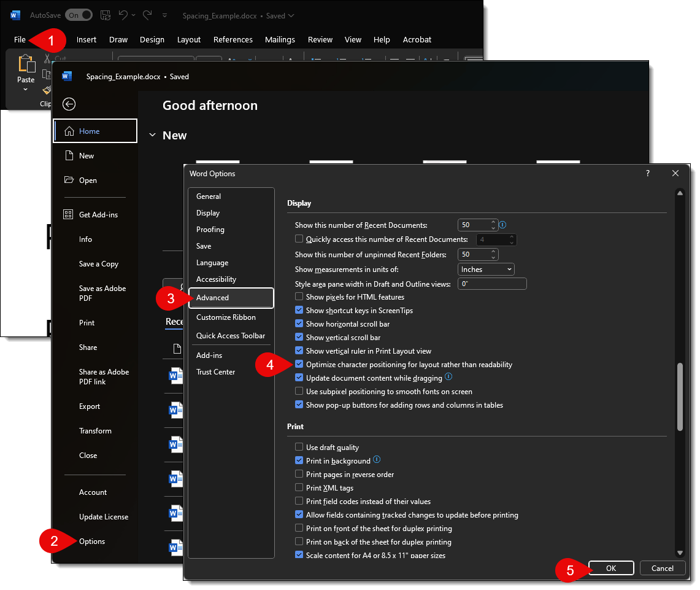Viewport: 700px width, 590px height.
Task: Open the File tab
Action: (x=20, y=39)
